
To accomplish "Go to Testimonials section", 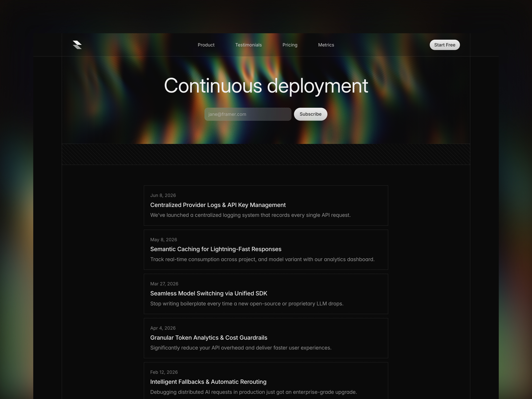I will pyautogui.click(x=248, y=45).
